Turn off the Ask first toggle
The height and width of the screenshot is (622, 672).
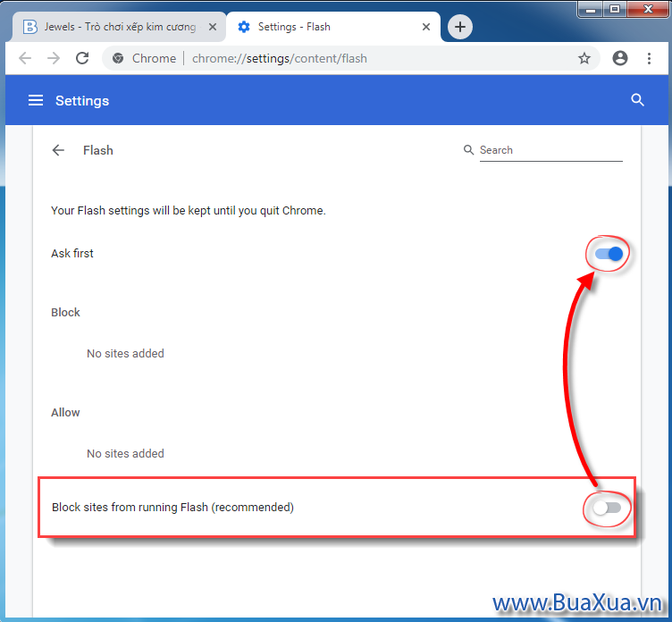pos(609,254)
